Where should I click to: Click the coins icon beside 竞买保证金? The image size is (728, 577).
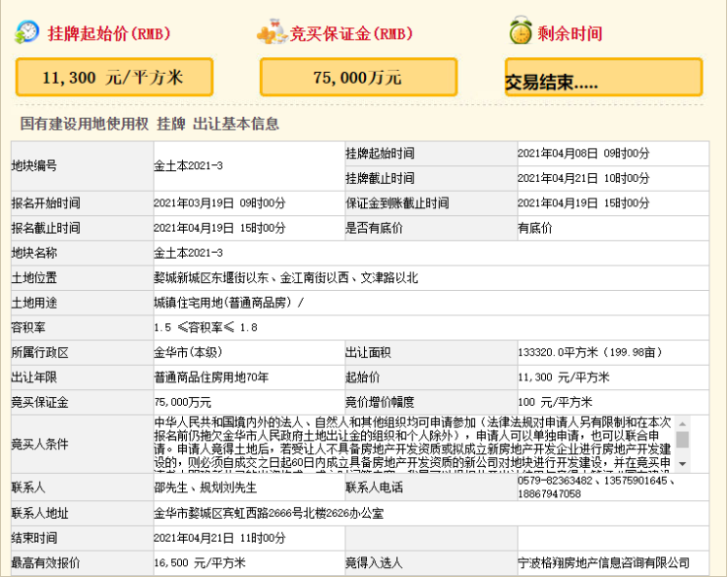(272, 33)
